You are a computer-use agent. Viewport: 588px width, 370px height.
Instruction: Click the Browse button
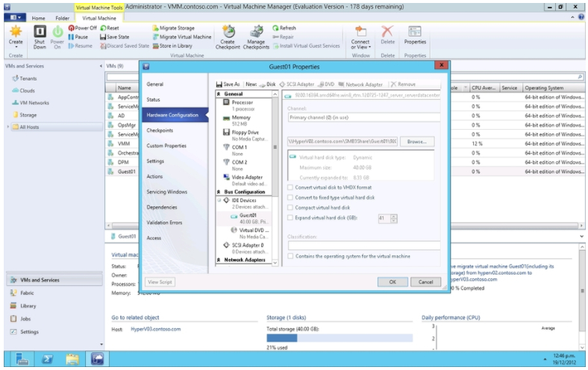point(417,141)
